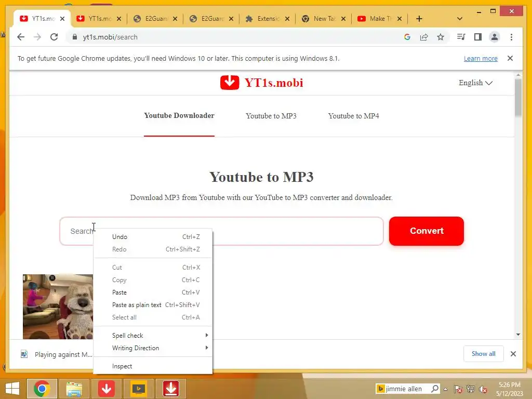Switch to the first E2Guardian tab
532x399 pixels.
155,19
